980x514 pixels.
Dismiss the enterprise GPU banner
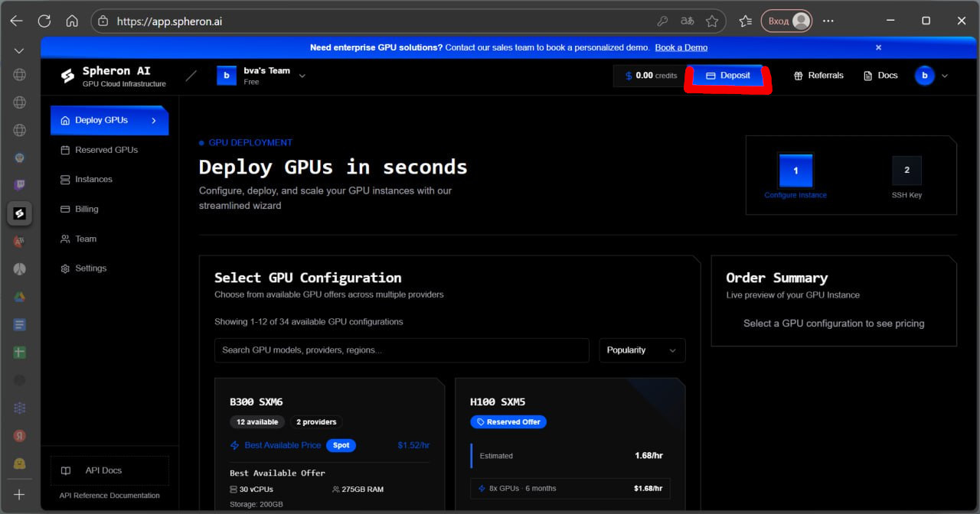(x=878, y=47)
